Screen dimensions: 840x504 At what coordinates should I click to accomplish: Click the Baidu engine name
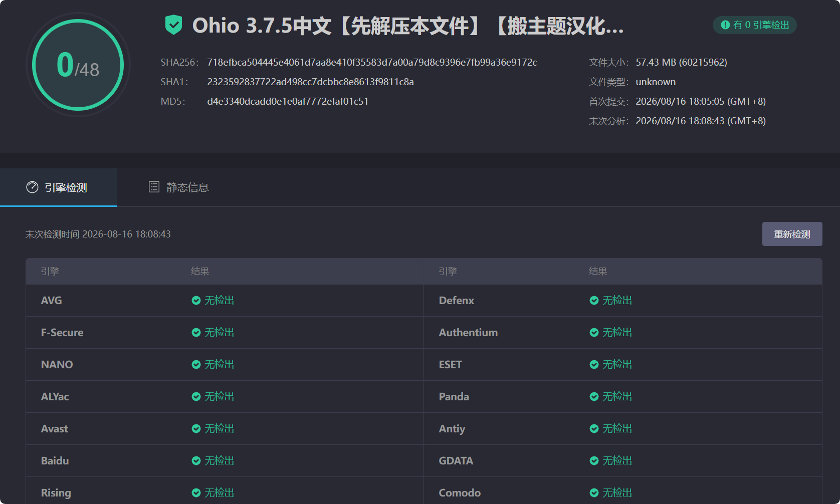point(55,460)
